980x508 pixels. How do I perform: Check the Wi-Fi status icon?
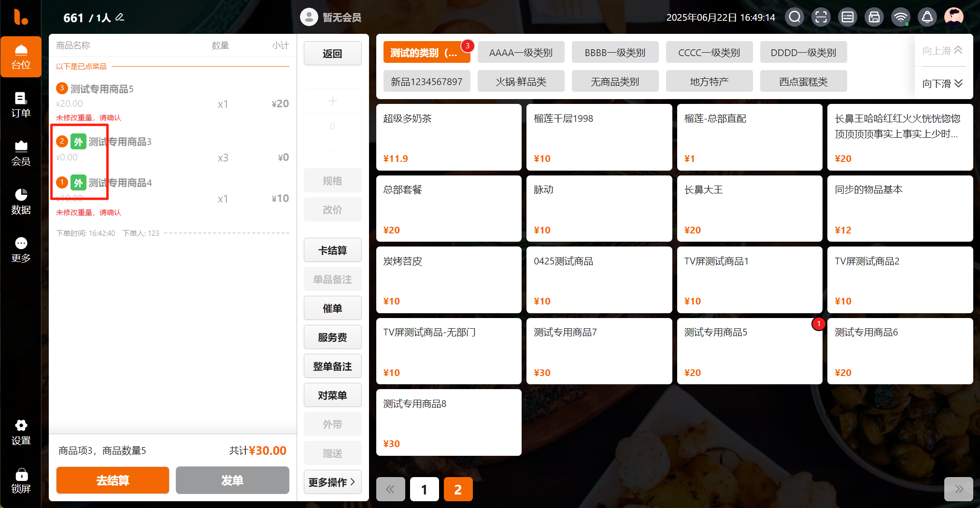901,17
